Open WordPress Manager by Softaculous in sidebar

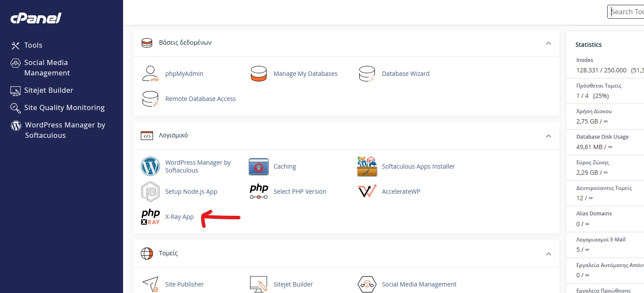pyautogui.click(x=65, y=130)
